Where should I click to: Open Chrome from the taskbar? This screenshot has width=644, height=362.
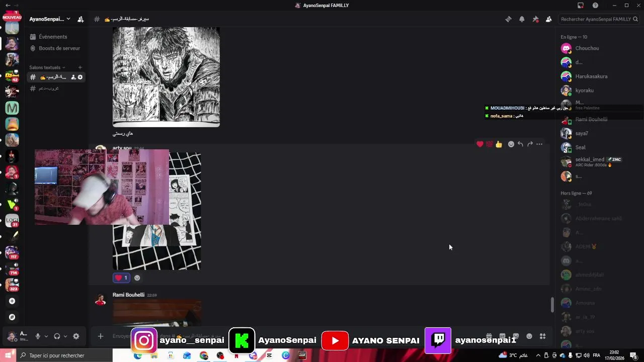(x=204, y=355)
